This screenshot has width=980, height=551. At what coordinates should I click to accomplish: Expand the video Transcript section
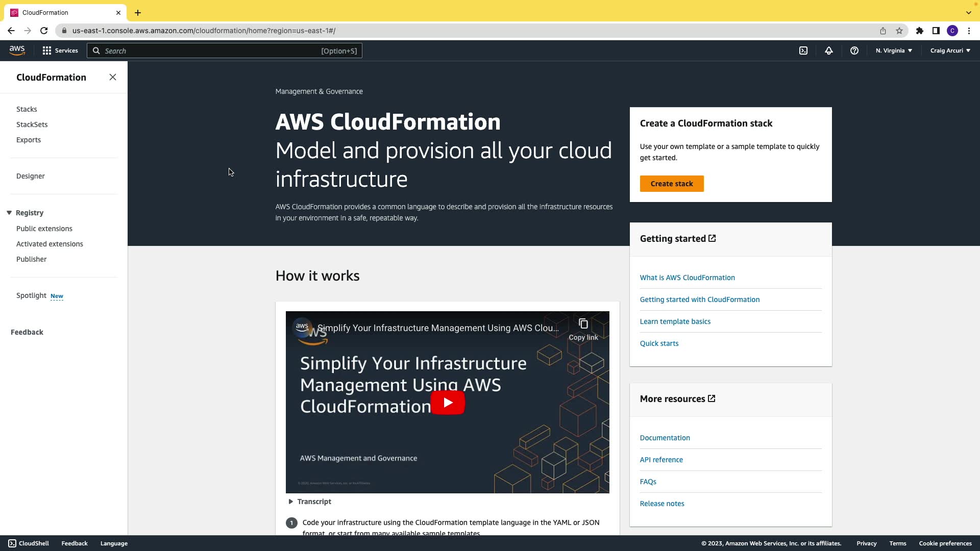point(309,502)
